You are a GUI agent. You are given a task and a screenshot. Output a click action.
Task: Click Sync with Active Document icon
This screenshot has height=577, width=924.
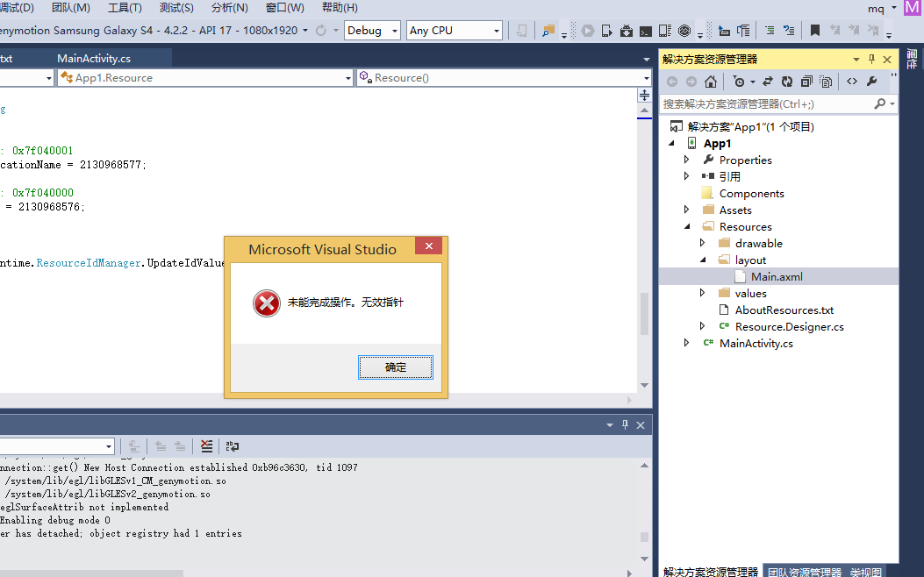point(767,82)
